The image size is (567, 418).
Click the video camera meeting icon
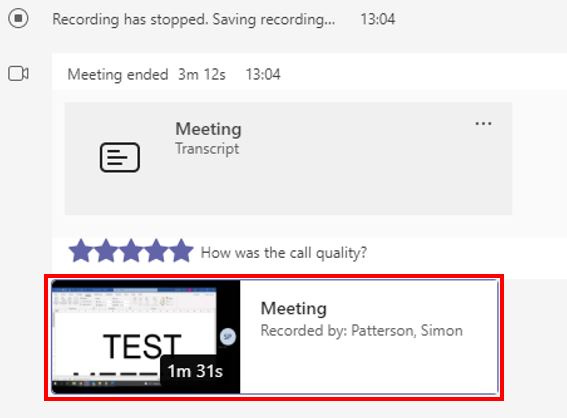(18, 74)
